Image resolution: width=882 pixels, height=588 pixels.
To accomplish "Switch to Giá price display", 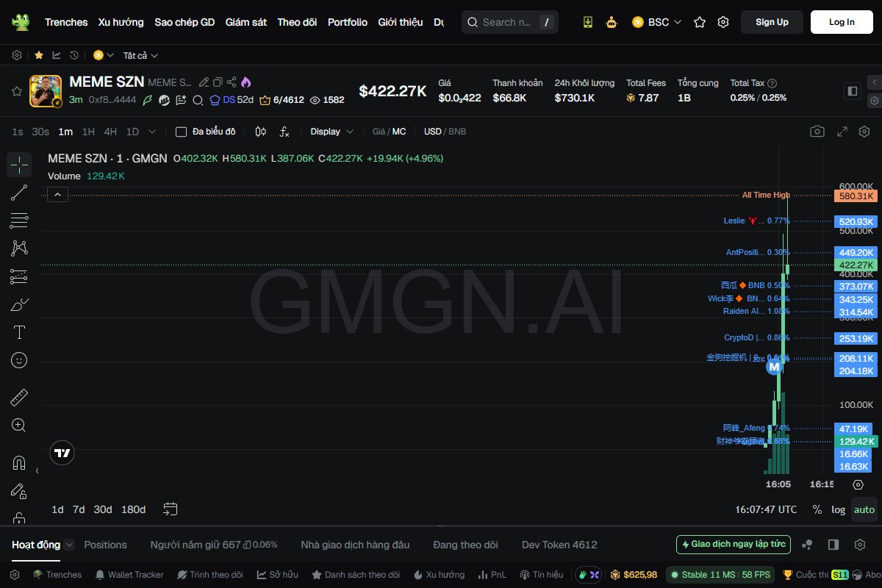I will click(x=379, y=132).
